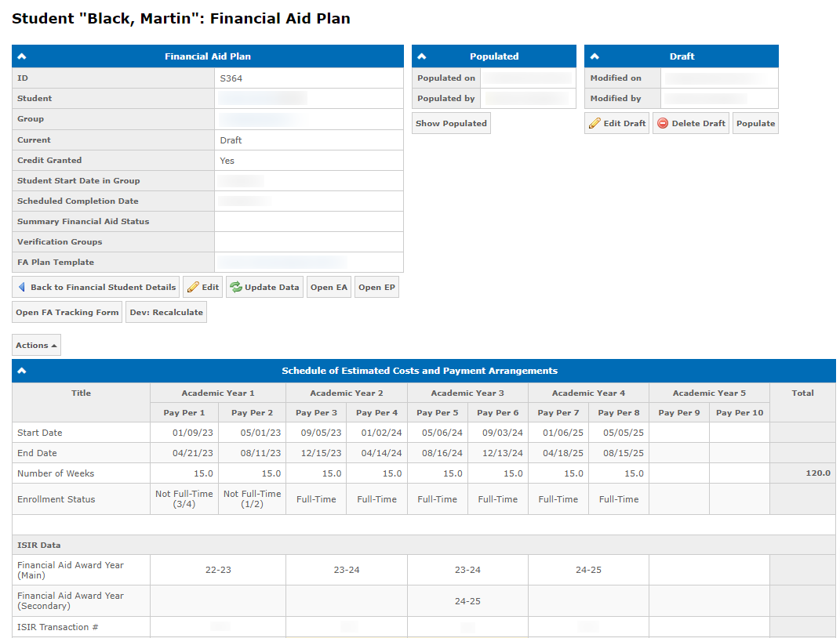Go back to Financial Student Details
The image size is (840, 638).
point(96,287)
